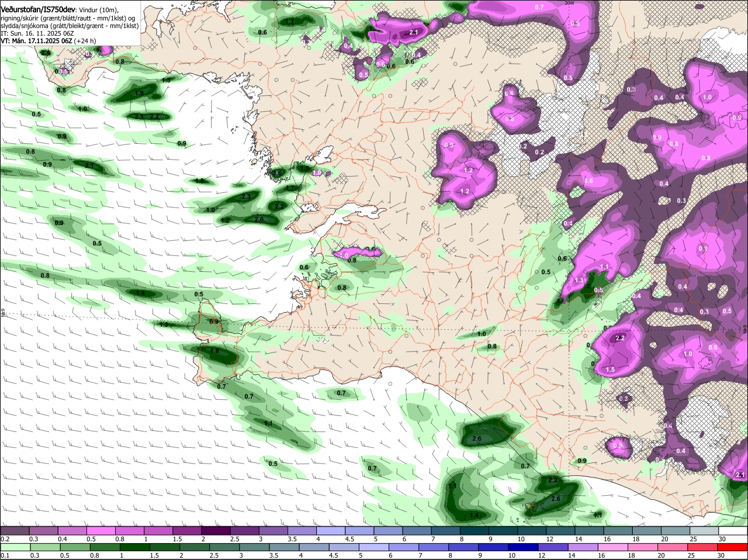748x560 pixels.
Task: Pick lower legend lightest green swatch 0.1 to 0.3
Action: tap(16, 547)
